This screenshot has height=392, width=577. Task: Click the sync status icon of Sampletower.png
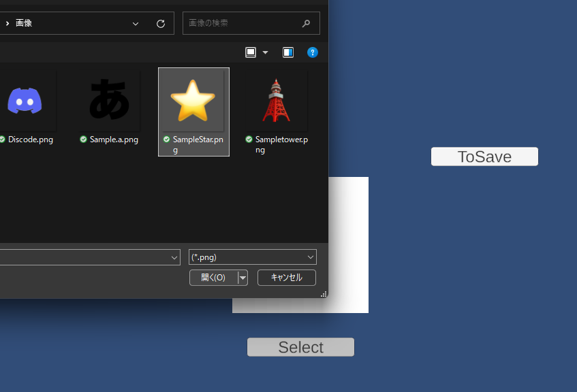click(249, 139)
